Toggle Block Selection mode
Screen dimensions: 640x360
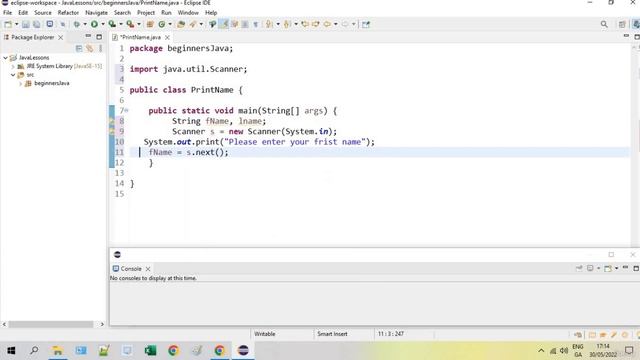(x=245, y=24)
